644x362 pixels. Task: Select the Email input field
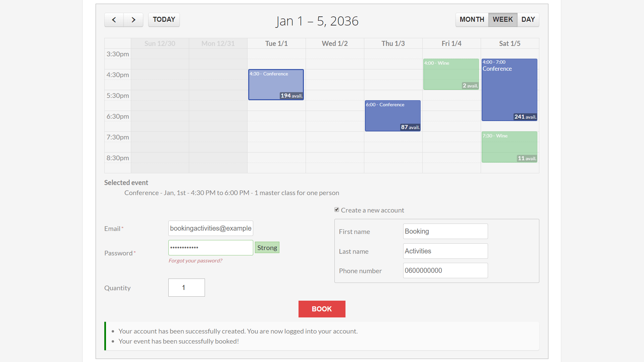pos(211,228)
